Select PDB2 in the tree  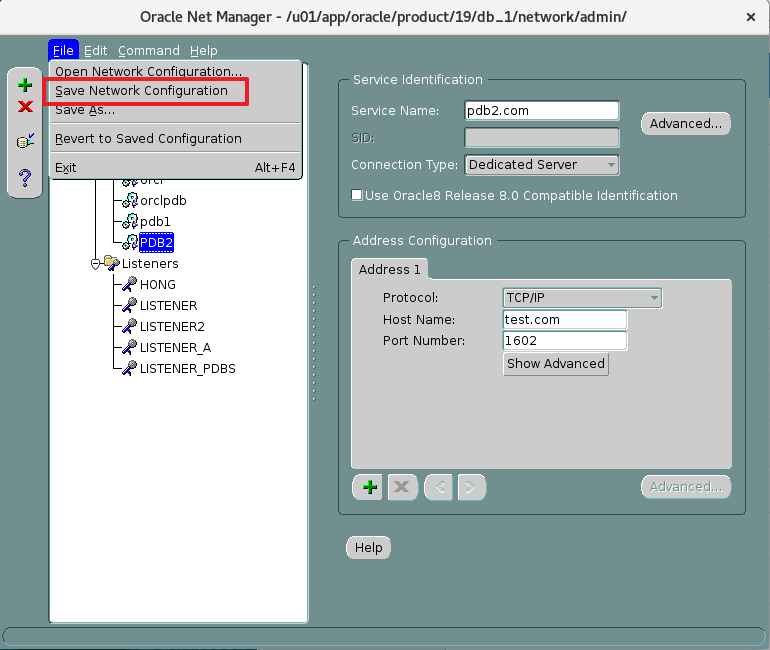click(156, 243)
